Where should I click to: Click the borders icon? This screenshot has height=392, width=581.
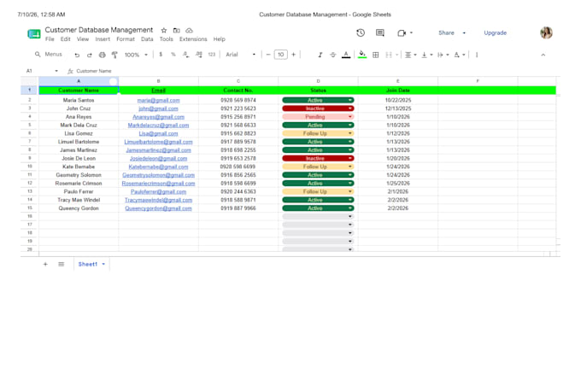(375, 55)
